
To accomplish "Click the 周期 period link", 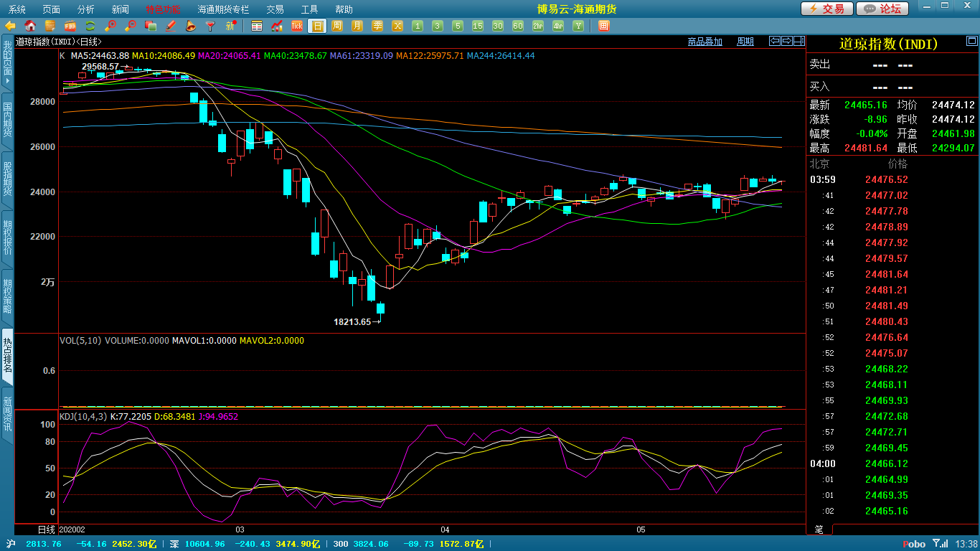I will click(x=745, y=42).
